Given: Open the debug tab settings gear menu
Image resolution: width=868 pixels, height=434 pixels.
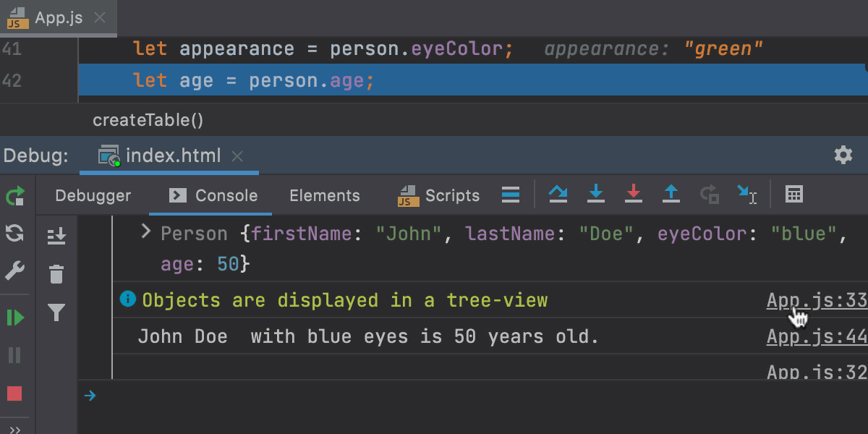Looking at the screenshot, I should 843,155.
